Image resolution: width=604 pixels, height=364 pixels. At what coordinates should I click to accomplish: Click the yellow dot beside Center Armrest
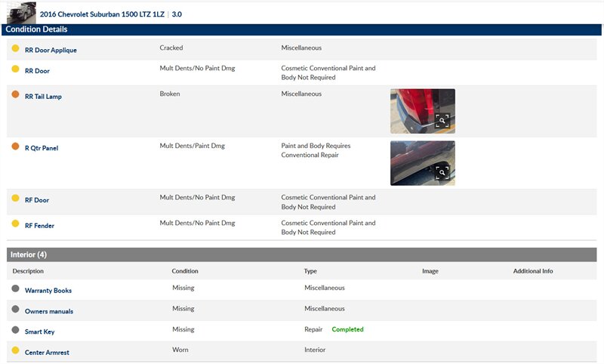coord(15,350)
